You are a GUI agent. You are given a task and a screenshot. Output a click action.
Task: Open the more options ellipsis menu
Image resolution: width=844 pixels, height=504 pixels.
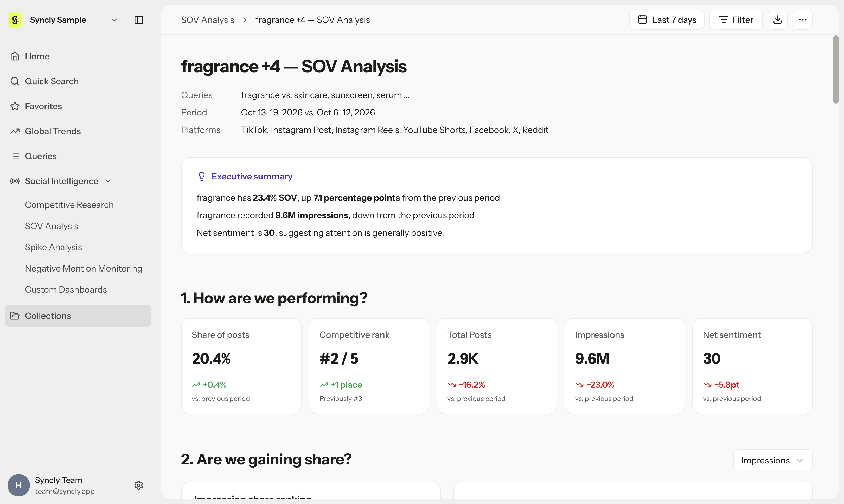point(803,20)
